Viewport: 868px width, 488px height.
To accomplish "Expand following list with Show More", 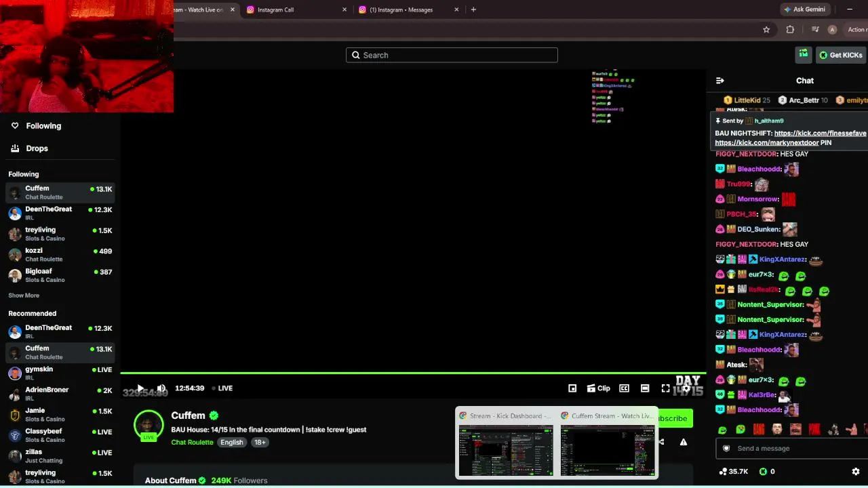I will [24, 296].
